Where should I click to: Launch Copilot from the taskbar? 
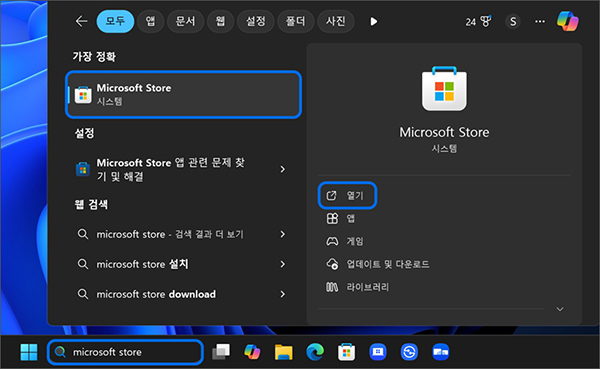[252, 352]
